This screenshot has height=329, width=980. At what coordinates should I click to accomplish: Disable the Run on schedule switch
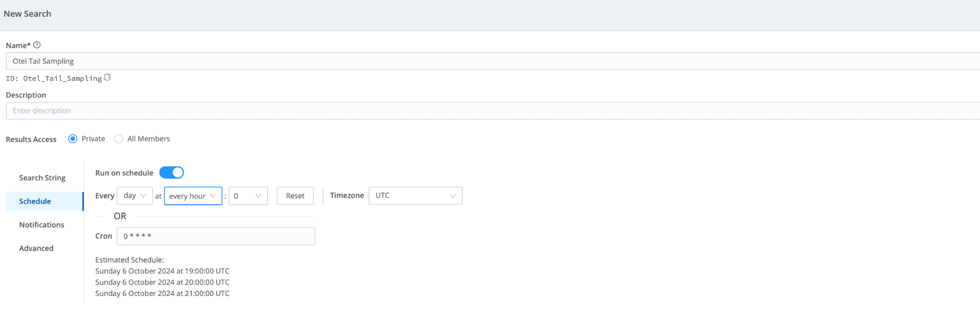[171, 173]
